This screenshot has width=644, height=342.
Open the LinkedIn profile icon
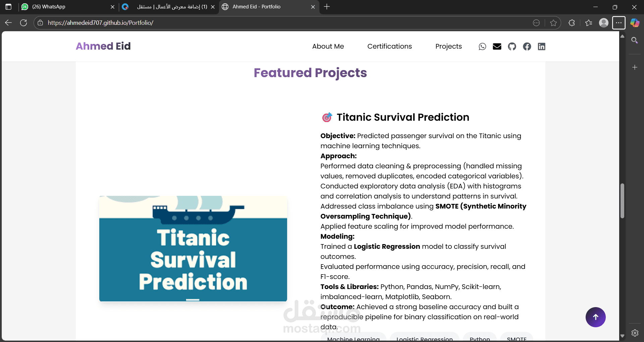pyautogui.click(x=542, y=47)
